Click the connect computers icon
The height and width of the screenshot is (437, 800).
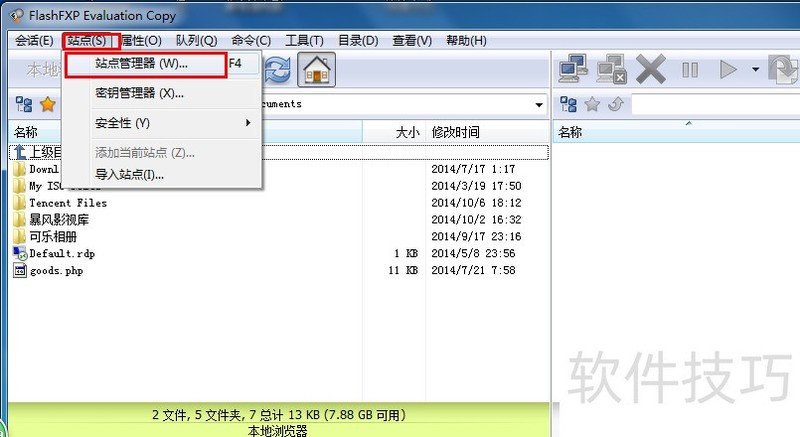pyautogui.click(x=572, y=68)
